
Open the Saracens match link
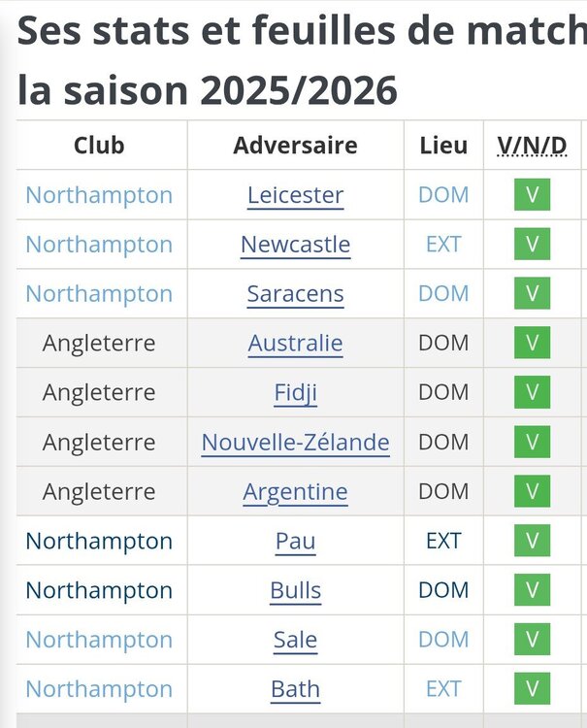(x=295, y=293)
